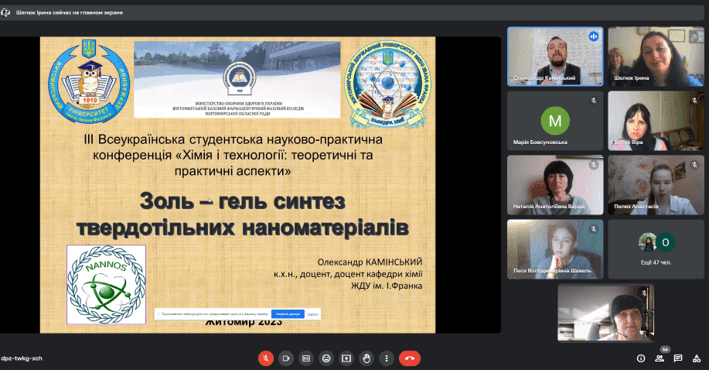Open the in-call chat panel

click(678, 358)
